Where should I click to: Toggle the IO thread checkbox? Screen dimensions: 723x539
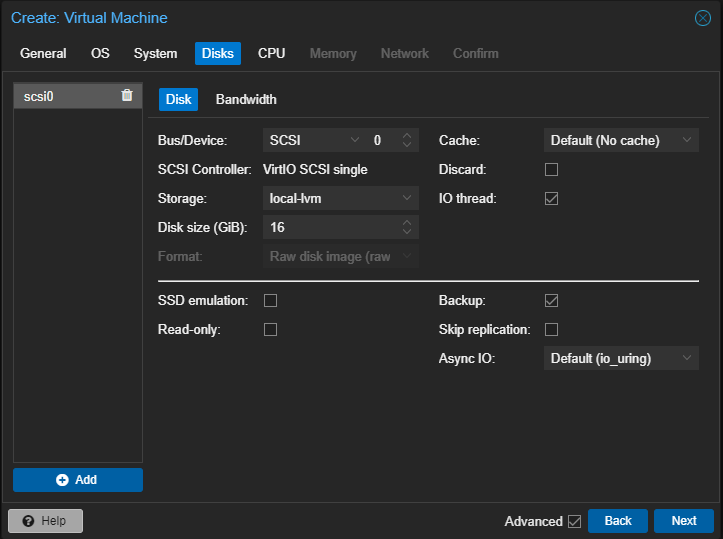click(x=551, y=199)
